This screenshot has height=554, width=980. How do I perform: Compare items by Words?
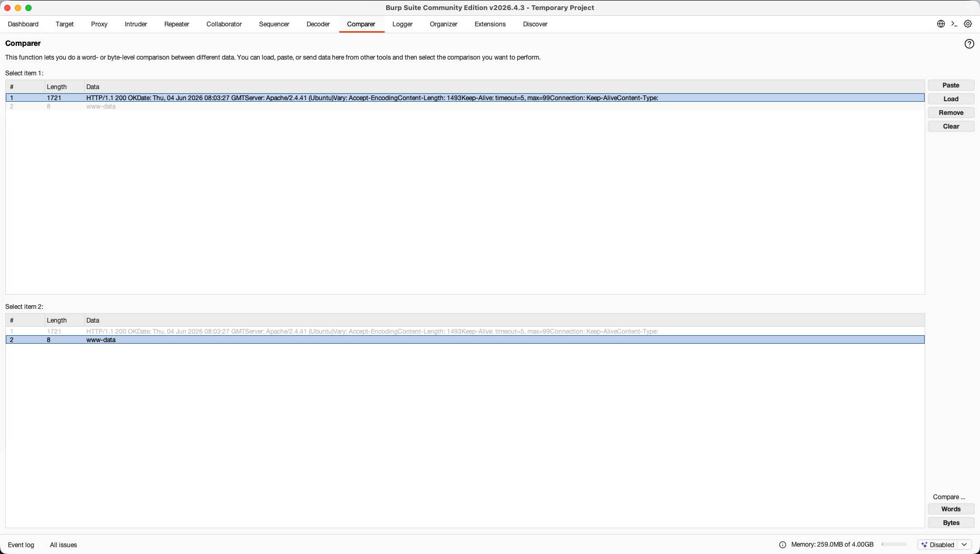point(951,509)
